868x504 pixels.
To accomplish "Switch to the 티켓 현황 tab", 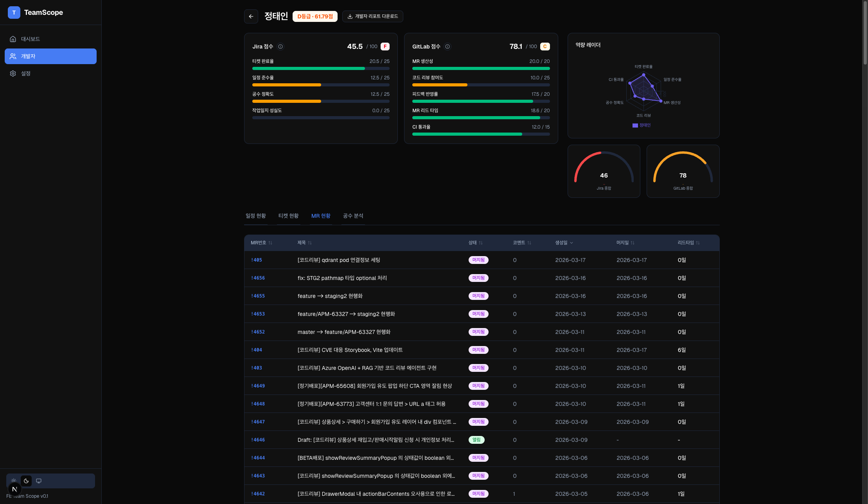I will click(x=288, y=215).
